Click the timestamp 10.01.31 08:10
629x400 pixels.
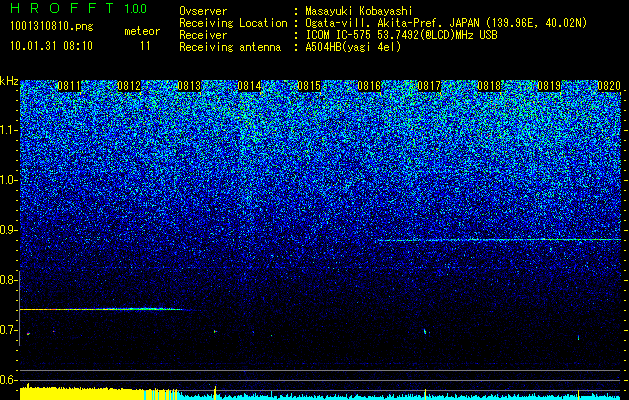click(x=51, y=46)
